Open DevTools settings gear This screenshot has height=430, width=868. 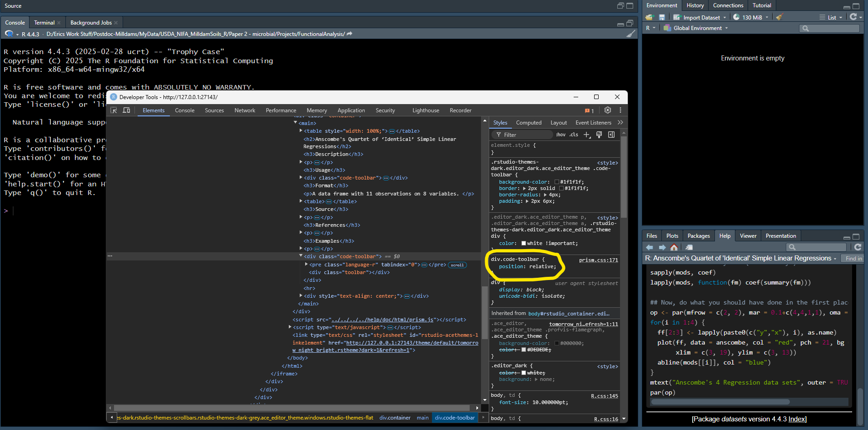(x=608, y=110)
